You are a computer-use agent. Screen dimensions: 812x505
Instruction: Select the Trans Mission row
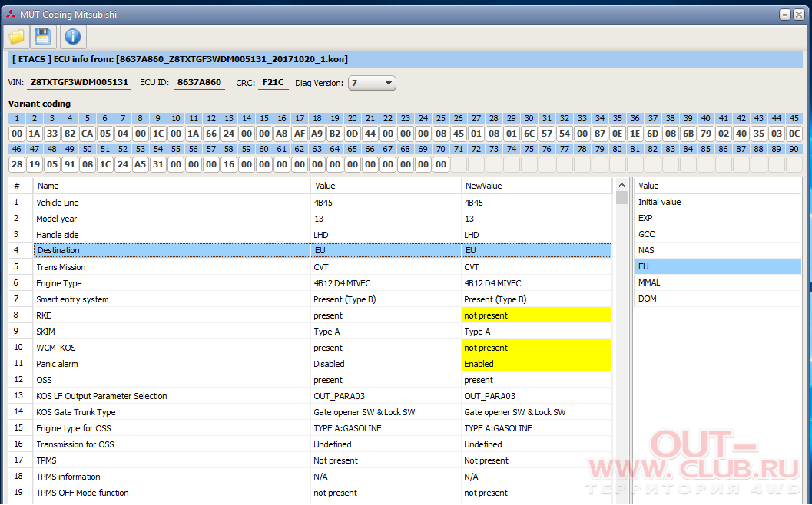[310, 267]
